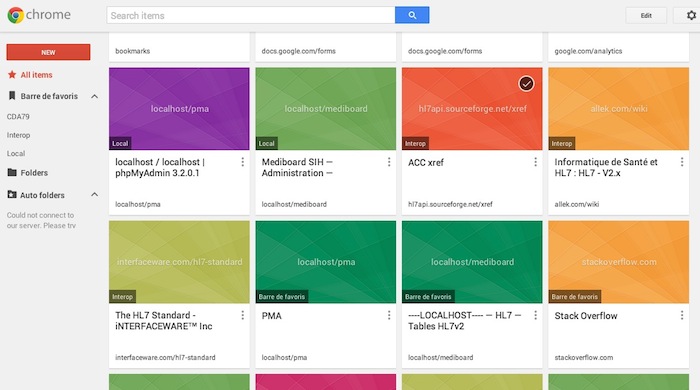Open the three-dot menu for Mediboard SIH card

click(389, 162)
